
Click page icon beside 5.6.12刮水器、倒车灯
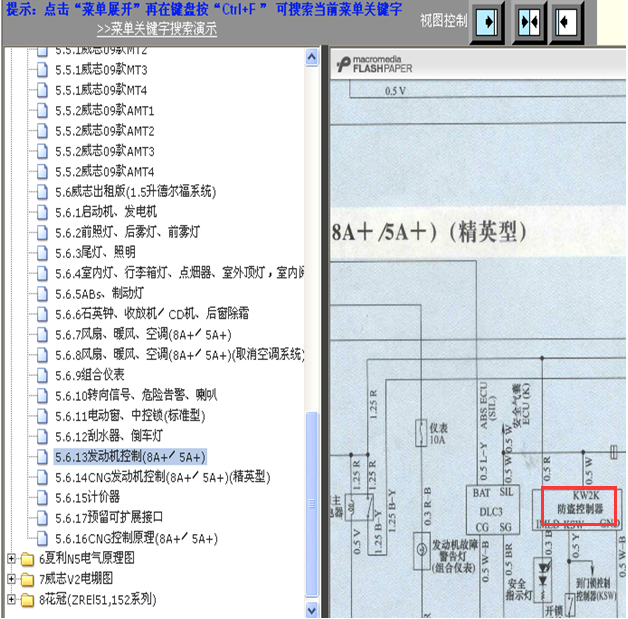(42, 436)
